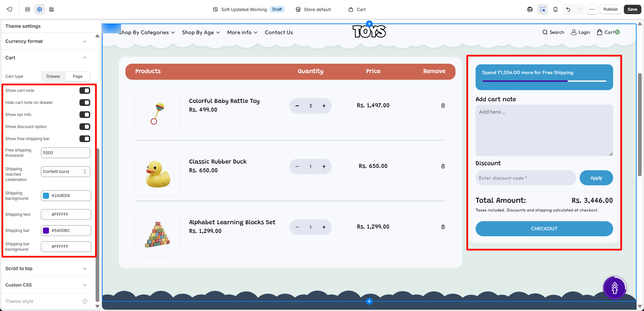This screenshot has height=311, width=644.
Task: Click the scroll-to-top purple arrow button
Action: tap(614, 288)
